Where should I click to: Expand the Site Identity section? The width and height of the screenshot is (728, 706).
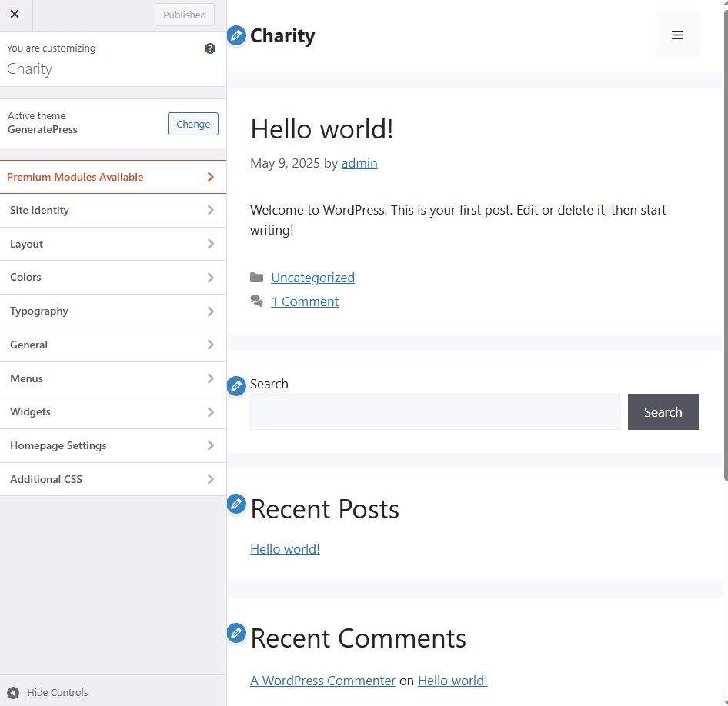tap(113, 210)
